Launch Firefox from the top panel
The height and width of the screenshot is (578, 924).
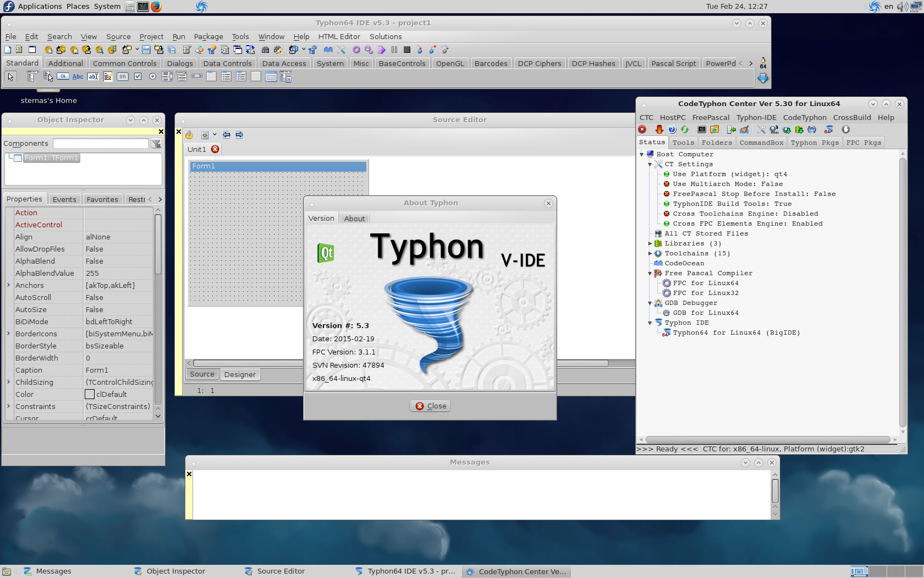tap(156, 7)
